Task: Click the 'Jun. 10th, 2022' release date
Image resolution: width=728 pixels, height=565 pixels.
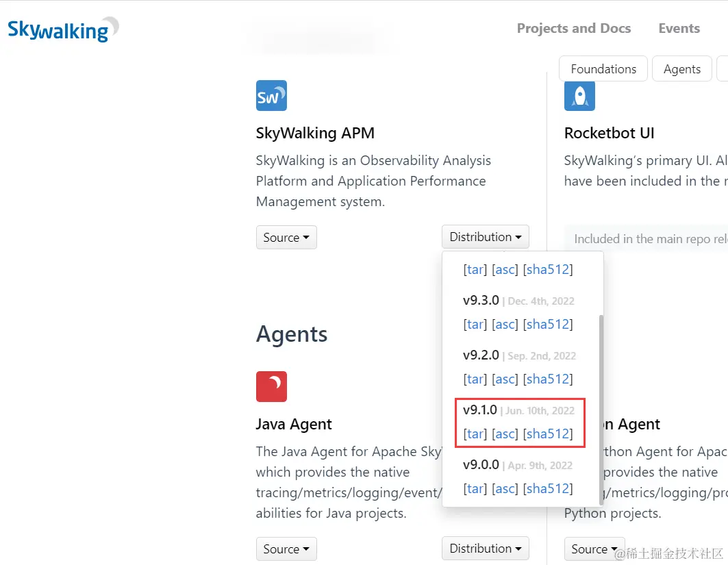Action: click(540, 411)
